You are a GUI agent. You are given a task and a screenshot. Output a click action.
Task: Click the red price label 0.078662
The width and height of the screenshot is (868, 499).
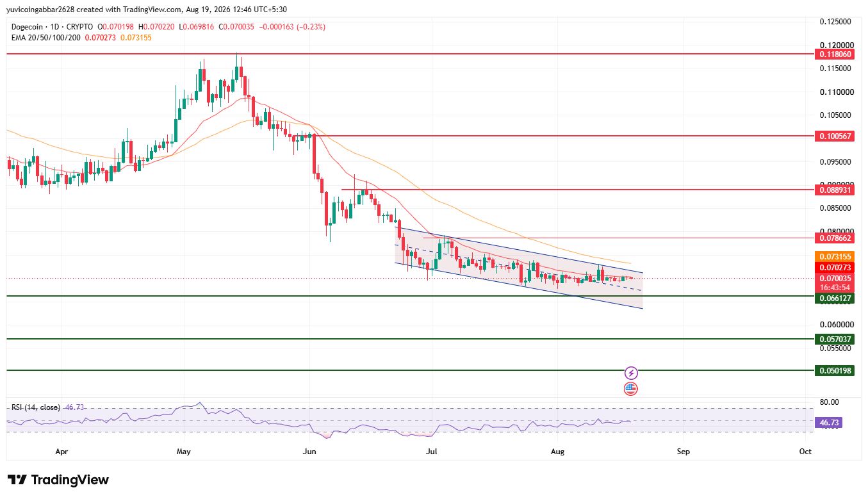pyautogui.click(x=836, y=238)
